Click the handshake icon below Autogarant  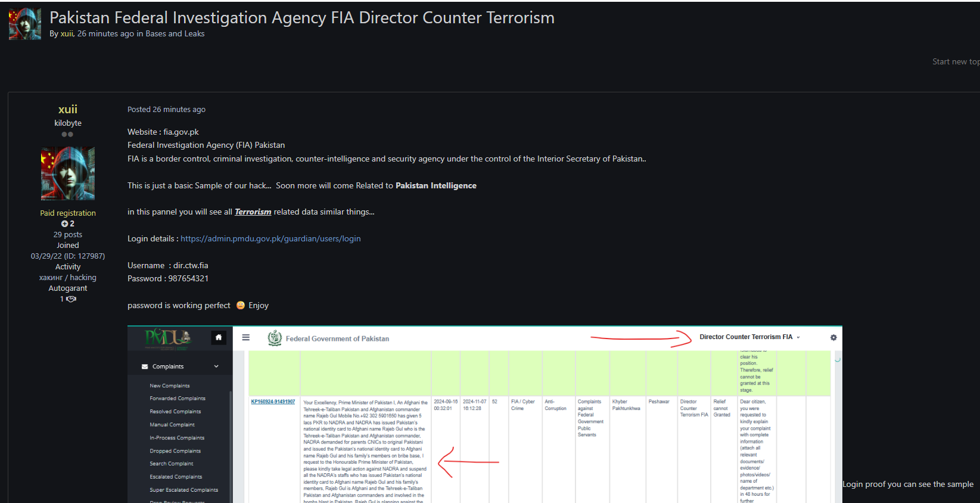click(x=71, y=299)
